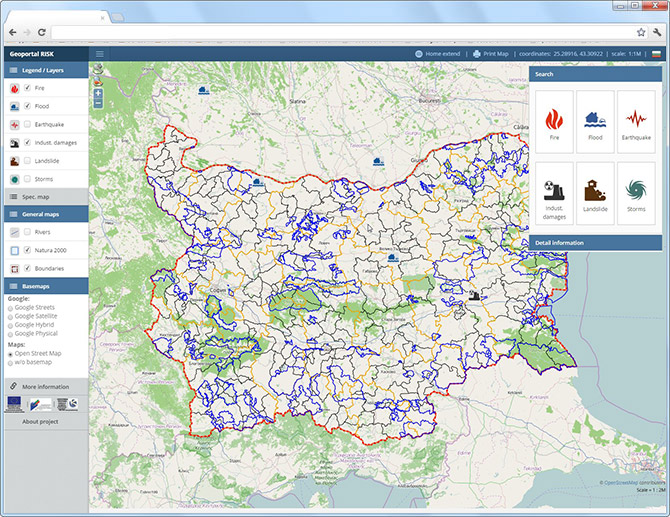
Task: Collapse the Basemaps section
Action: pyautogui.click(x=46, y=286)
